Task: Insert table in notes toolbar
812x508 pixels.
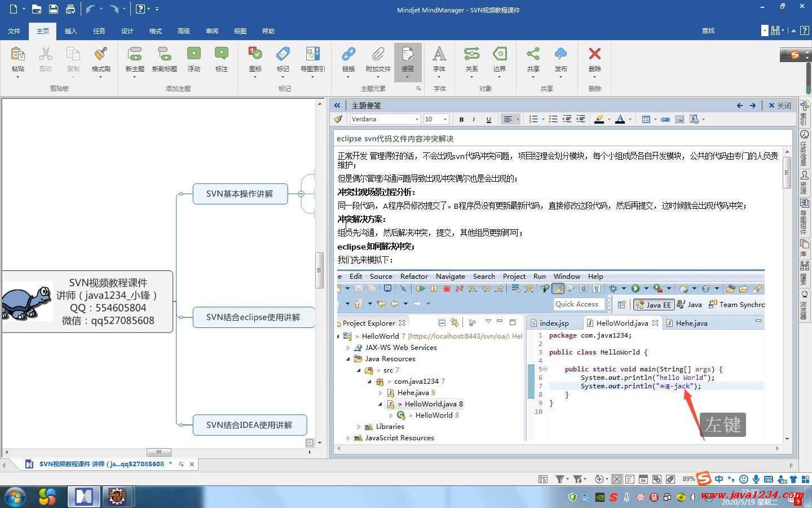Action: coord(646,119)
